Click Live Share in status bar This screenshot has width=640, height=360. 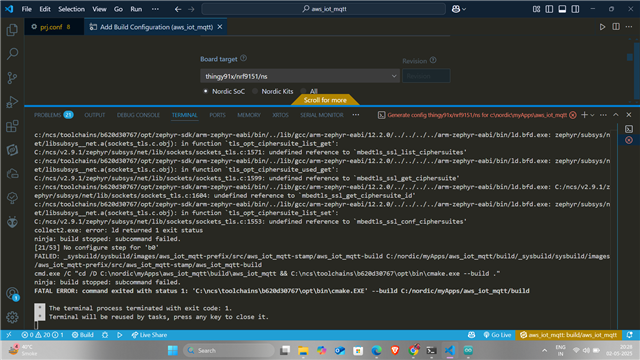click(x=149, y=335)
